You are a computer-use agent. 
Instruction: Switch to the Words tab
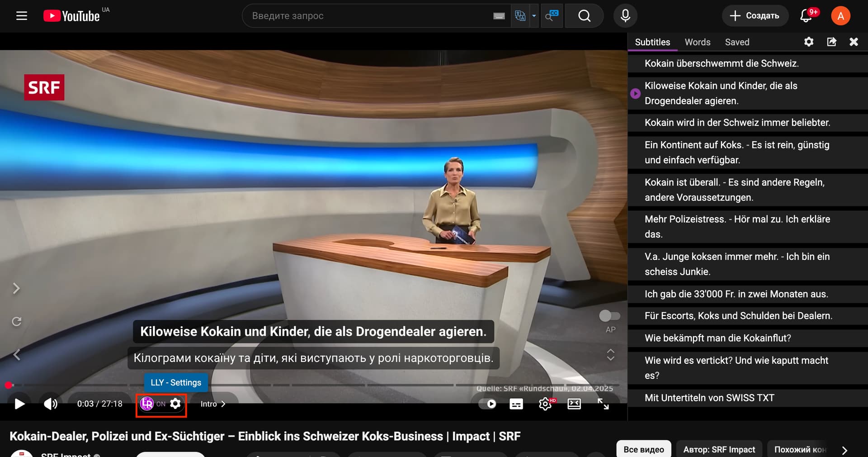click(697, 42)
